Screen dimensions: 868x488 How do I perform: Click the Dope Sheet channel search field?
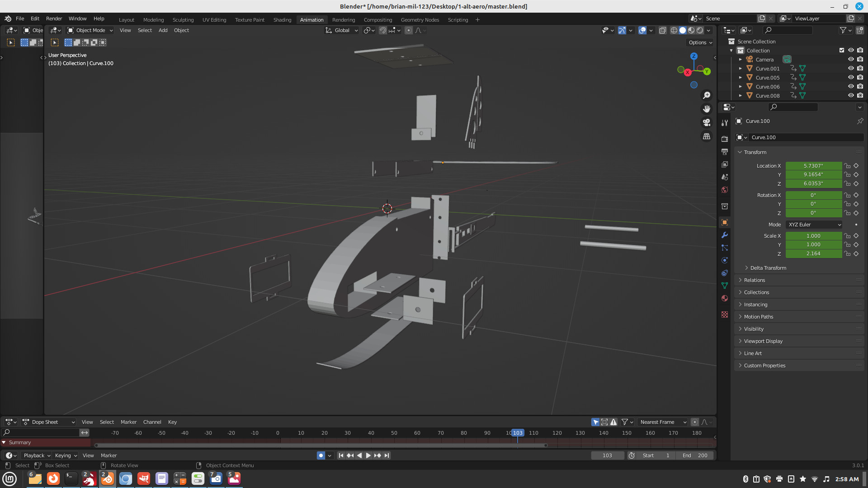pos(40,433)
